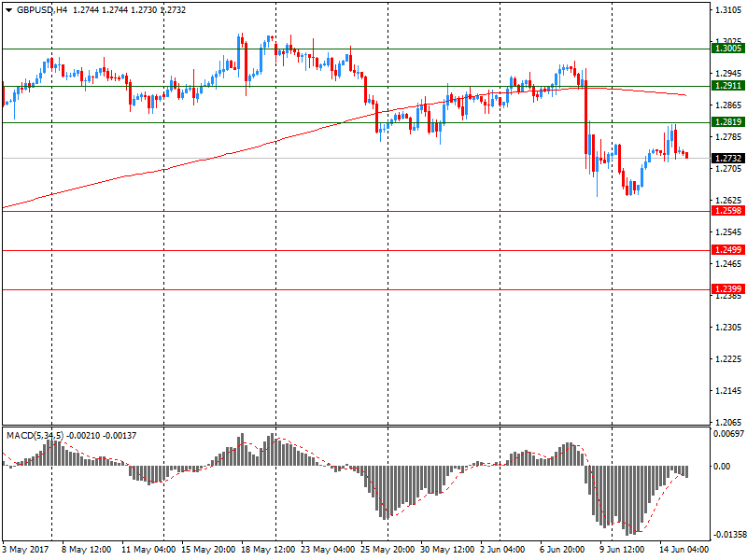Click the 23 May 04:00 time label
This screenshot has height=560, width=747.
point(328,550)
